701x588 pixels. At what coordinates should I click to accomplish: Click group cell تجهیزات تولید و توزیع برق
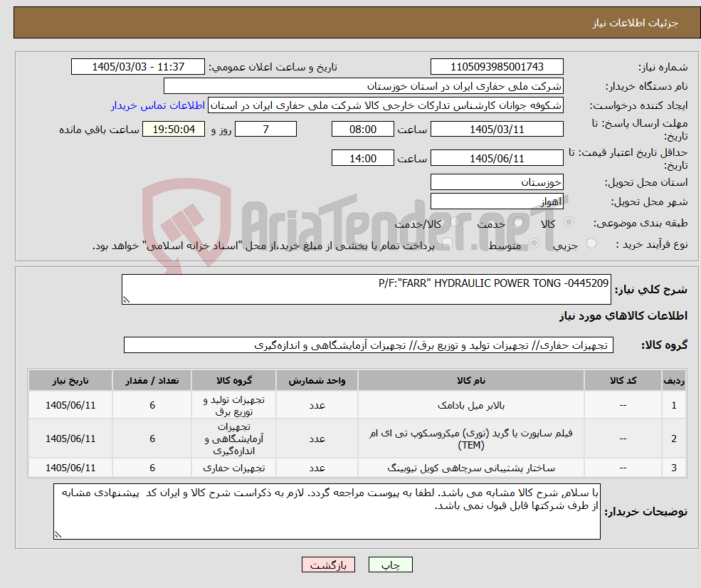pos(233,405)
